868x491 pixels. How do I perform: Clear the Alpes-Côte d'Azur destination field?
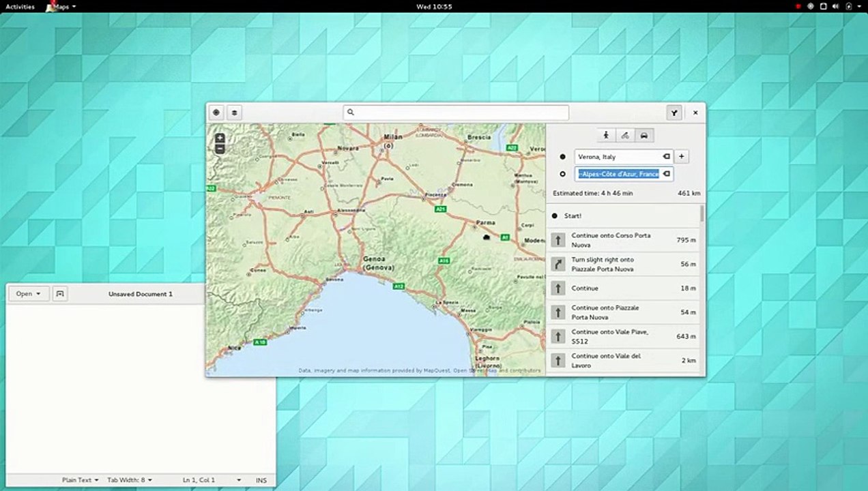pos(667,174)
